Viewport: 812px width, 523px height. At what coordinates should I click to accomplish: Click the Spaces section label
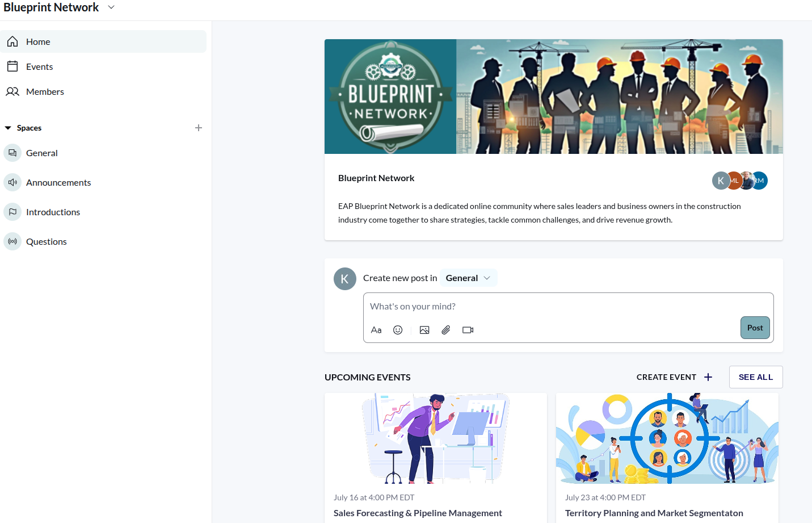pyautogui.click(x=29, y=128)
